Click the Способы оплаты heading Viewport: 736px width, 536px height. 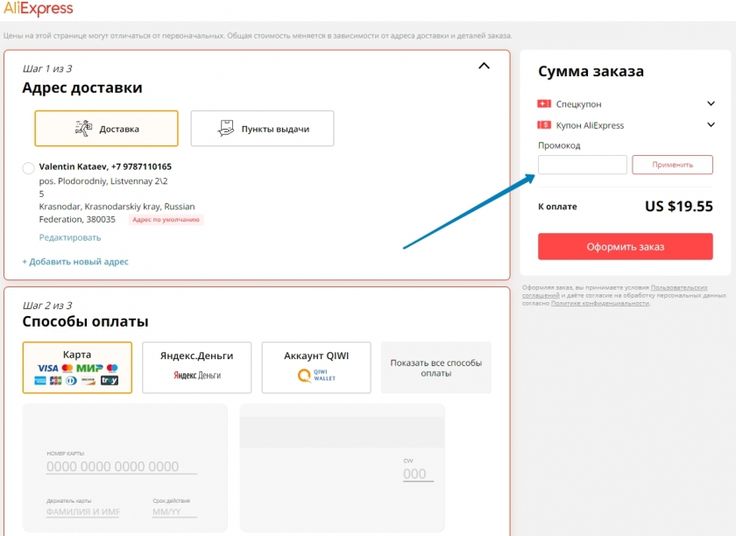85,322
